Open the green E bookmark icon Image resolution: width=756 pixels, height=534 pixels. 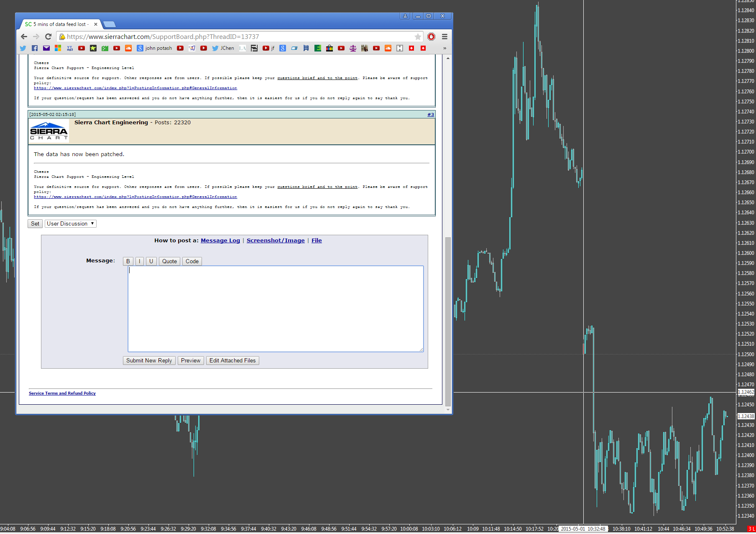coord(318,48)
